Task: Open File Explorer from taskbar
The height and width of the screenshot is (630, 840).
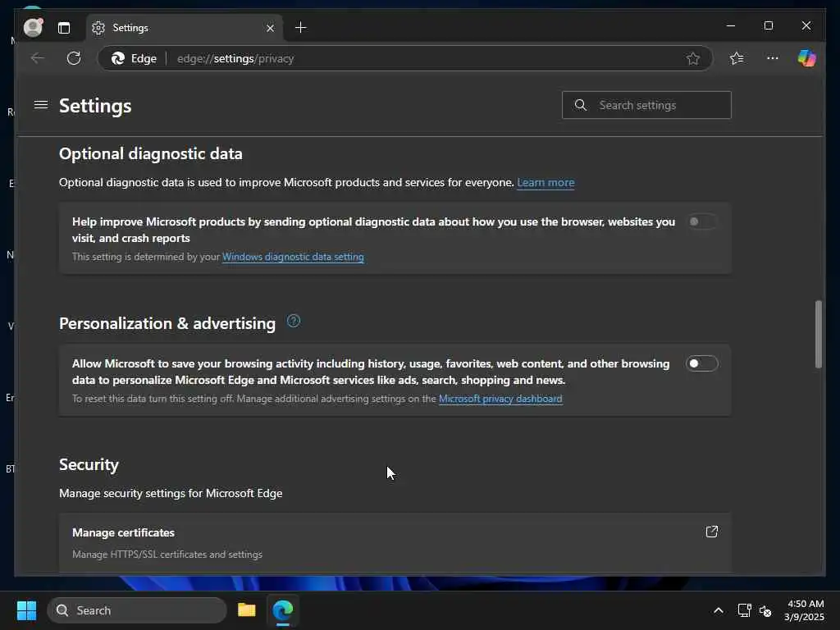Action: [x=246, y=610]
